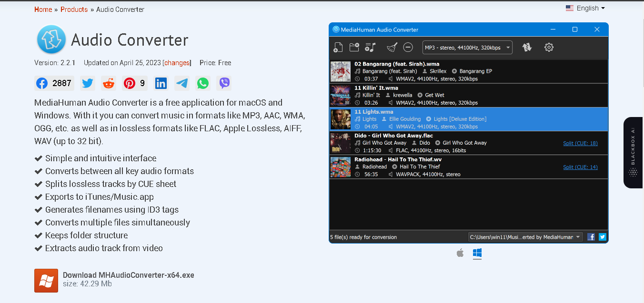Image resolution: width=644 pixels, height=303 pixels.
Task: Click the Clear list broom icon
Action: pos(392,47)
